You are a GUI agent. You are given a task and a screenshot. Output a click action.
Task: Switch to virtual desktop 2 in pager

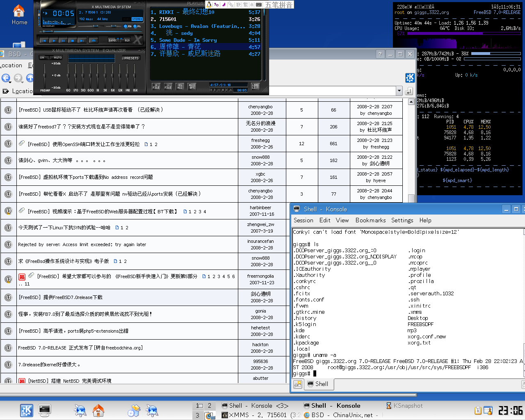[209, 406]
